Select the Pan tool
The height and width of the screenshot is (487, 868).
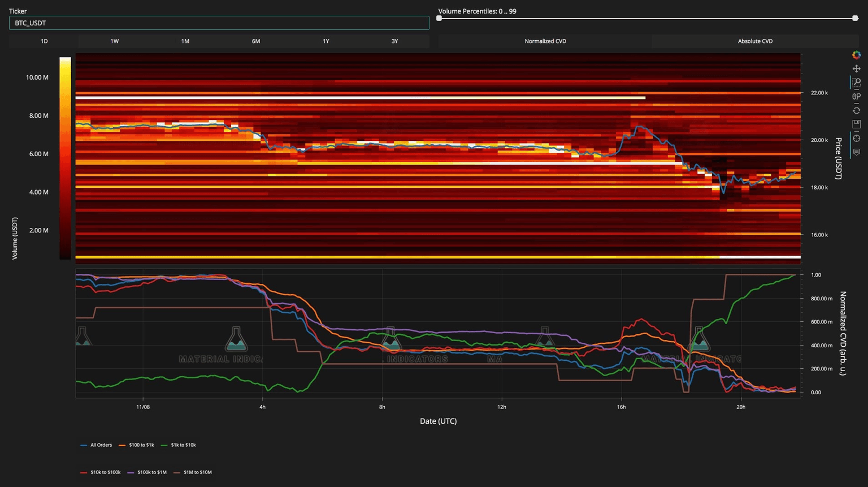856,68
